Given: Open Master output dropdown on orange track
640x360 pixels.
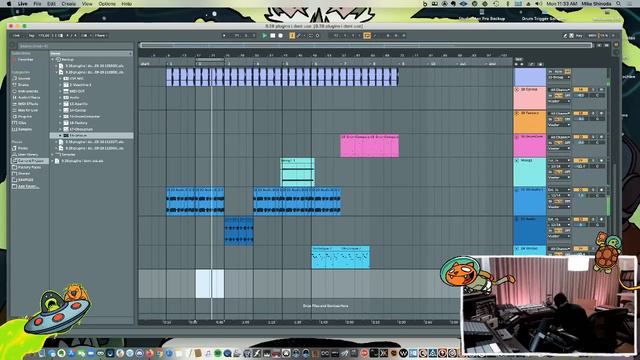Looking at the screenshot, I should 559,125.
